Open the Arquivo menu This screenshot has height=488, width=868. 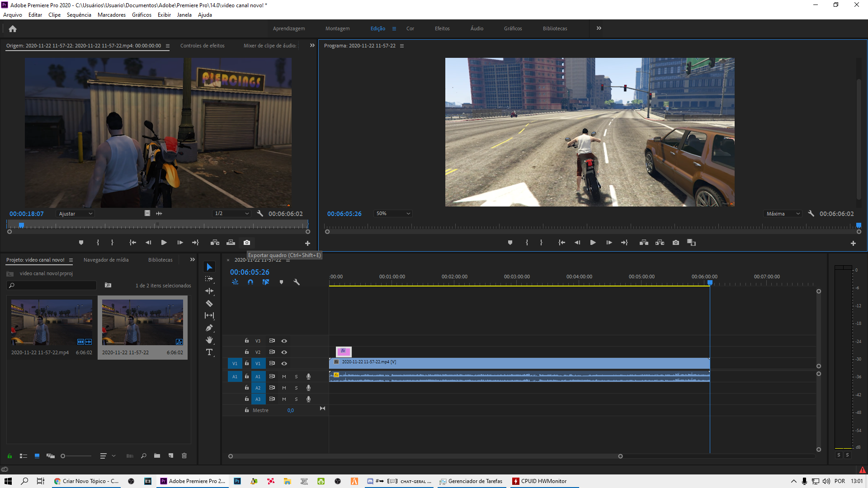point(13,15)
